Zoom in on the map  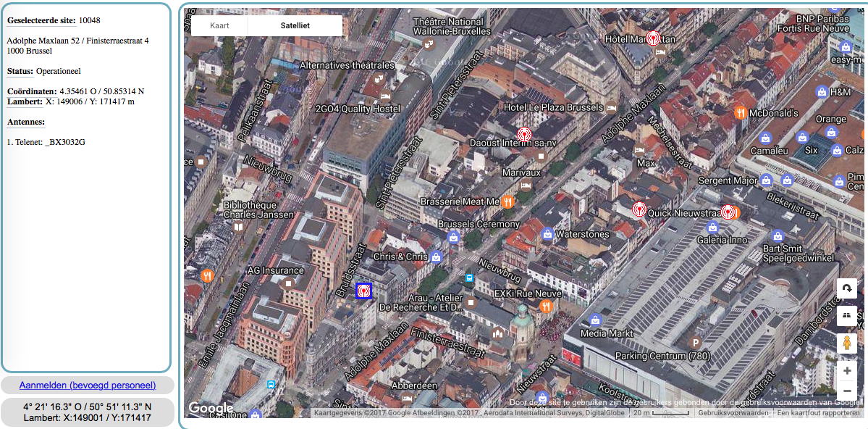coord(846,370)
